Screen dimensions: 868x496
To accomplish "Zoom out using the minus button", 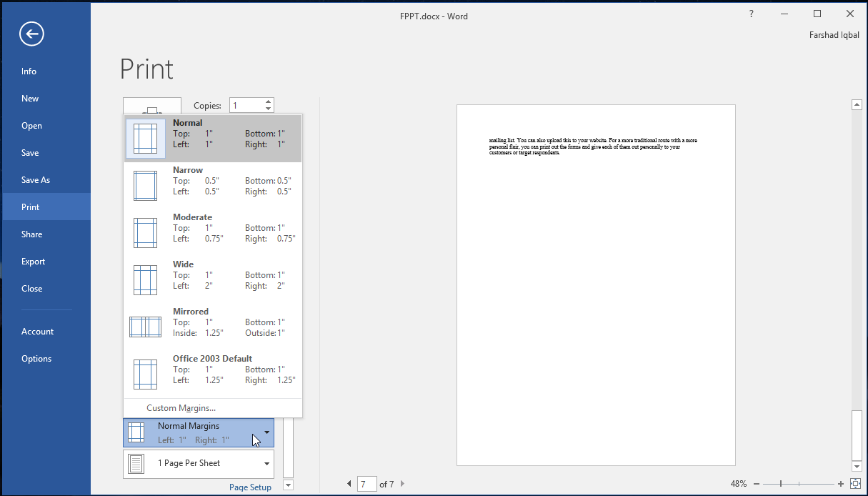I will (757, 484).
